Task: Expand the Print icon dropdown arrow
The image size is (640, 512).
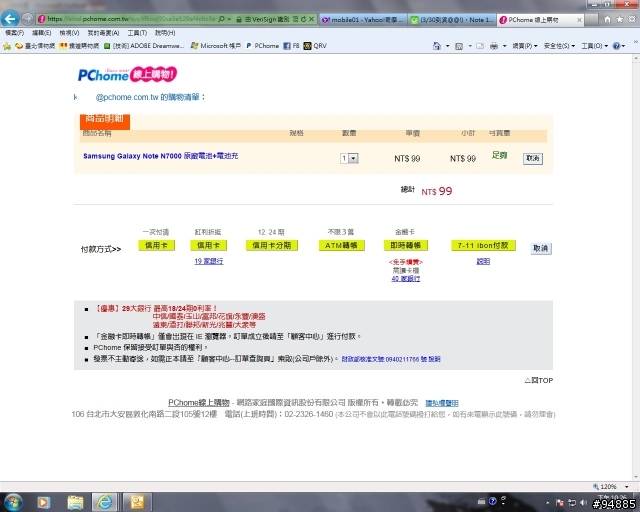Action: (504, 46)
